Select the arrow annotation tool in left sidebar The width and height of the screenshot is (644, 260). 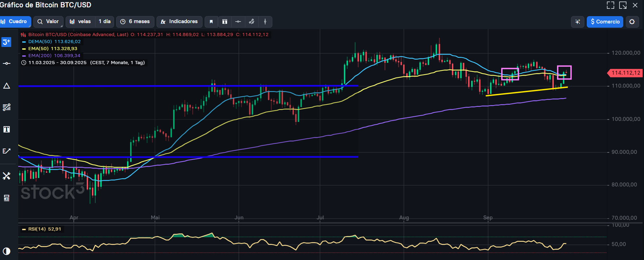pyautogui.click(x=7, y=151)
